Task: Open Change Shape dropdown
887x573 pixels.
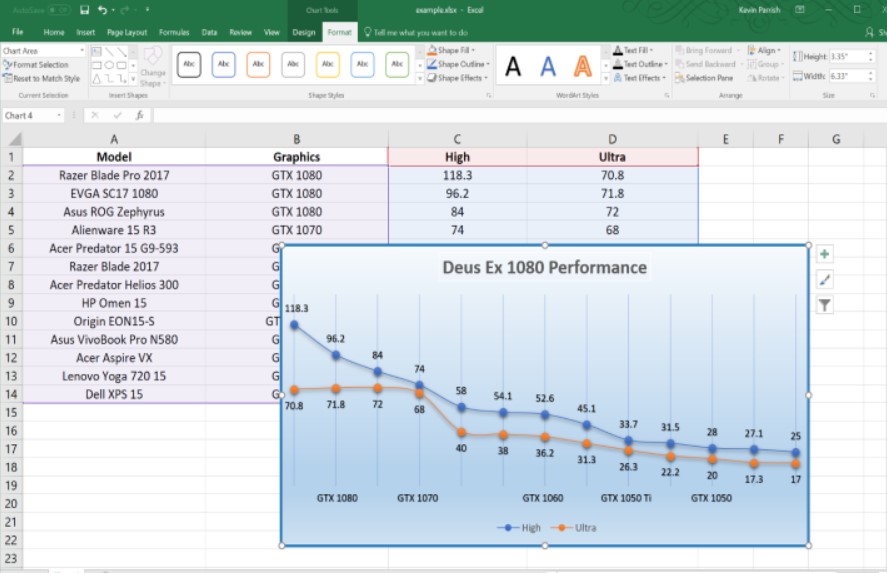Action: click(x=153, y=67)
